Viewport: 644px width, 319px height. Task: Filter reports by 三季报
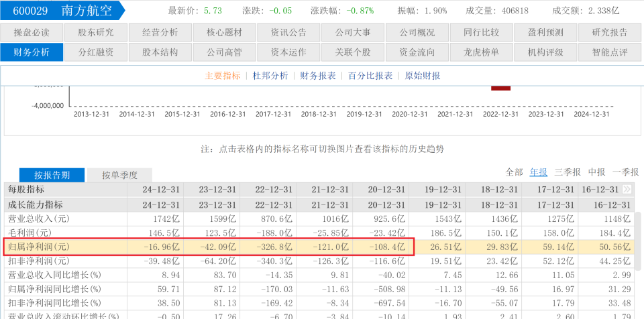click(x=568, y=172)
